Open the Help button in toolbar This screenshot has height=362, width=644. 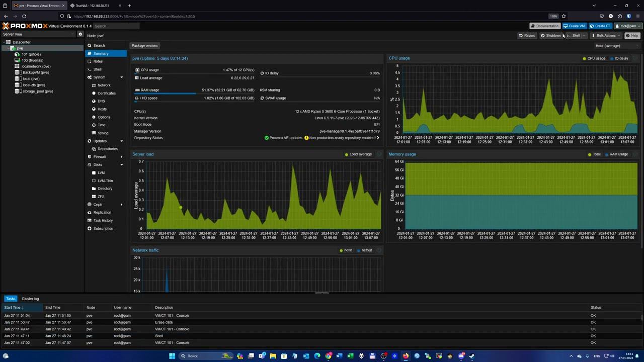[631, 36]
